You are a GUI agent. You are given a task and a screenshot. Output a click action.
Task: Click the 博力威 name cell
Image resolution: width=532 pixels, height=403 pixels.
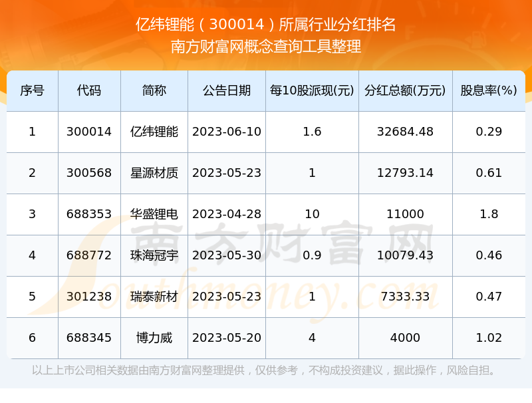pos(154,338)
